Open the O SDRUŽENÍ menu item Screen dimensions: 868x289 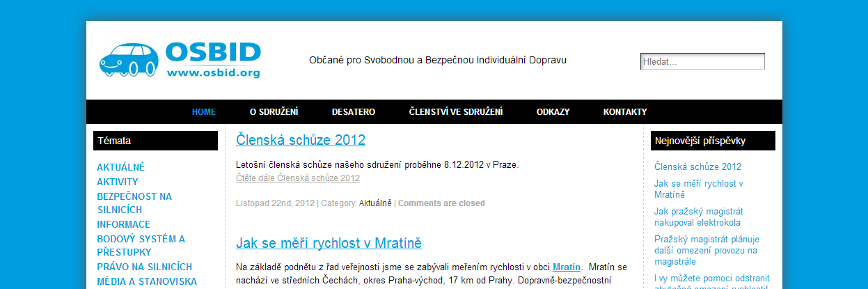coord(274,112)
